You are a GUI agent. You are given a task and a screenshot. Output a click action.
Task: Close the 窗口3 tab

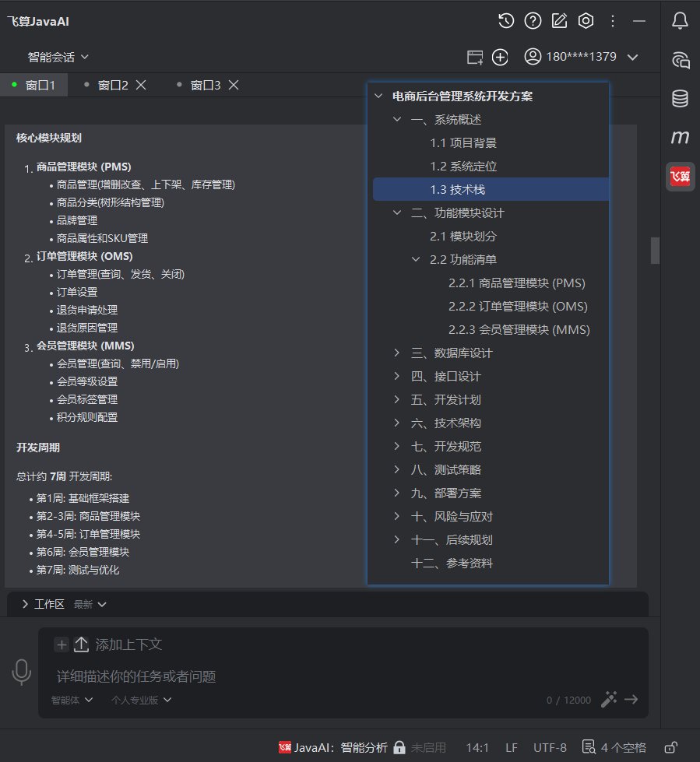click(234, 85)
